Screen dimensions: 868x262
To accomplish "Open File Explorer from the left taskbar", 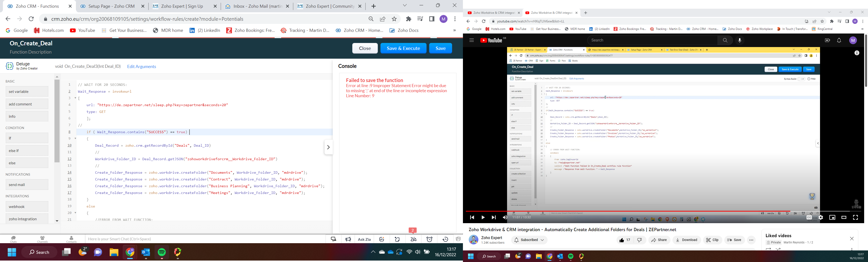I will pyautogui.click(x=114, y=252).
